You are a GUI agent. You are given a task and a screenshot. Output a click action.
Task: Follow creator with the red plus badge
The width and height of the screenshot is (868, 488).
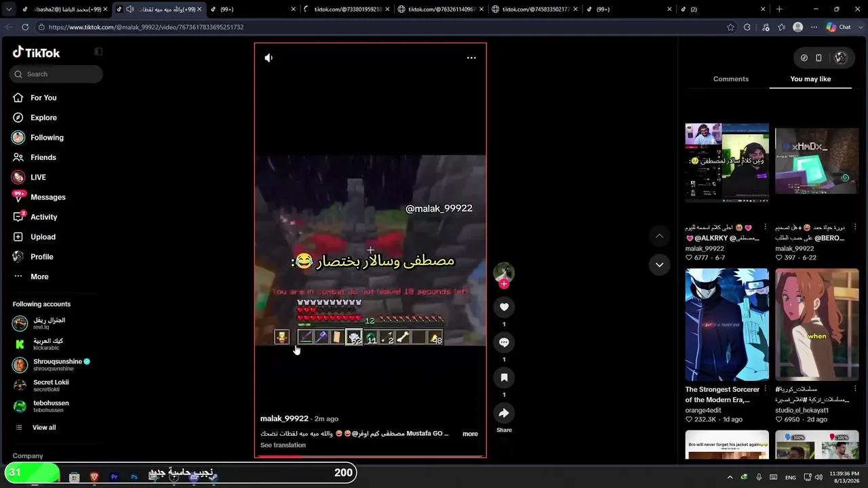click(504, 284)
